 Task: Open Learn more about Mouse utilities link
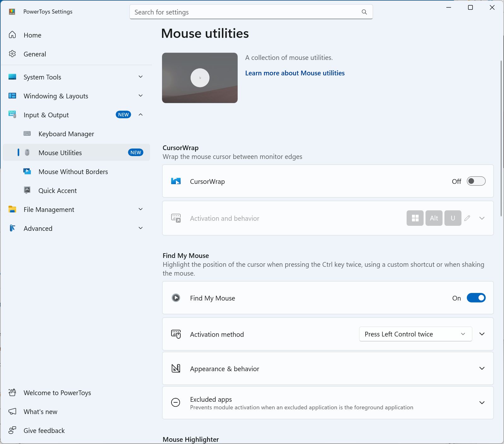pos(295,73)
